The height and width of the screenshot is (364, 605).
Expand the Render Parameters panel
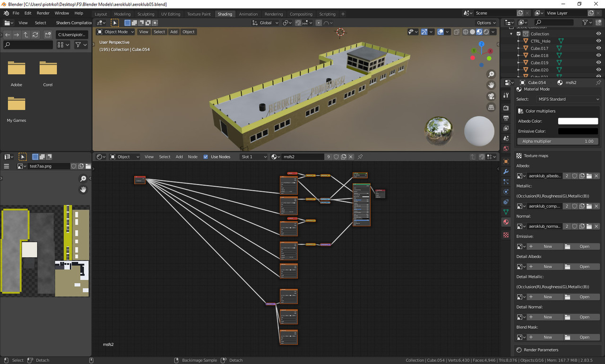[x=541, y=350]
